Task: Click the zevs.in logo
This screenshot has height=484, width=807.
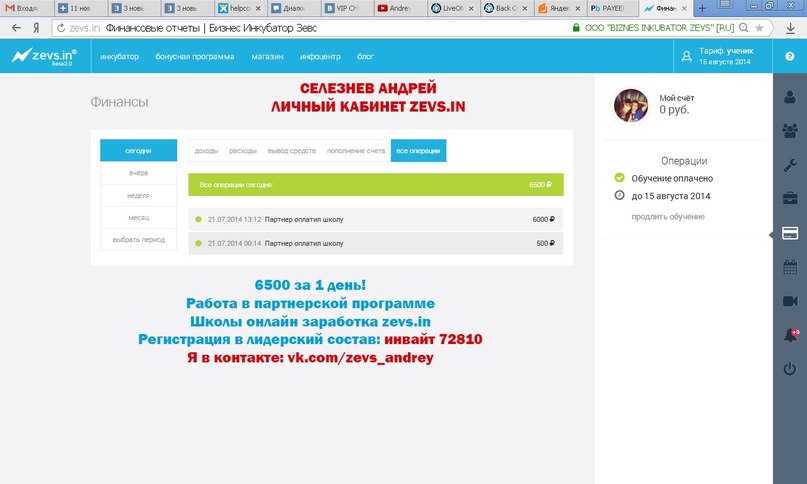Action: [44, 56]
